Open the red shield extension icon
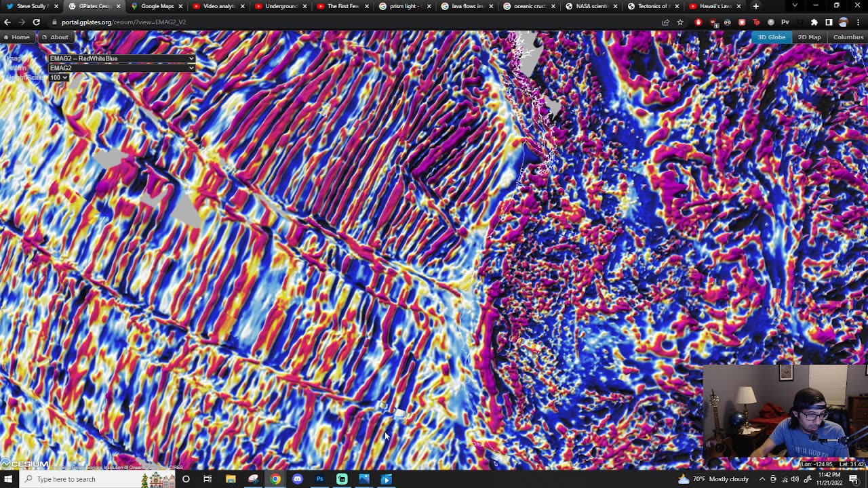 point(741,22)
